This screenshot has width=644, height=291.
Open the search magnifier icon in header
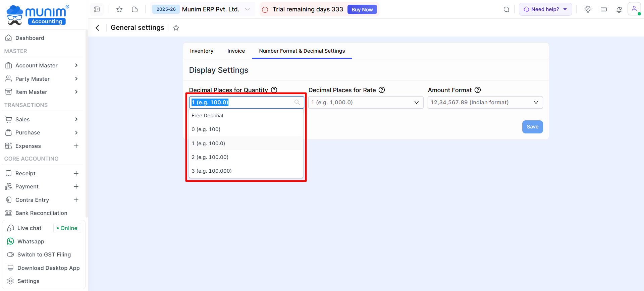[506, 9]
